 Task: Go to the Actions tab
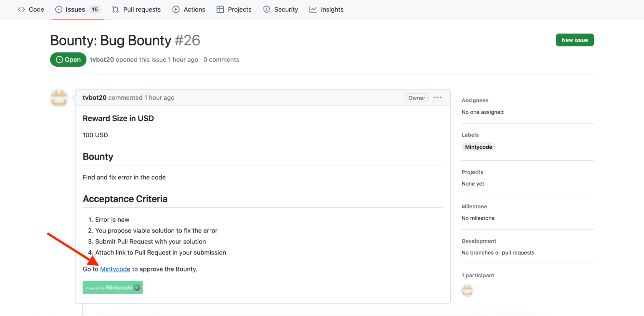point(189,9)
